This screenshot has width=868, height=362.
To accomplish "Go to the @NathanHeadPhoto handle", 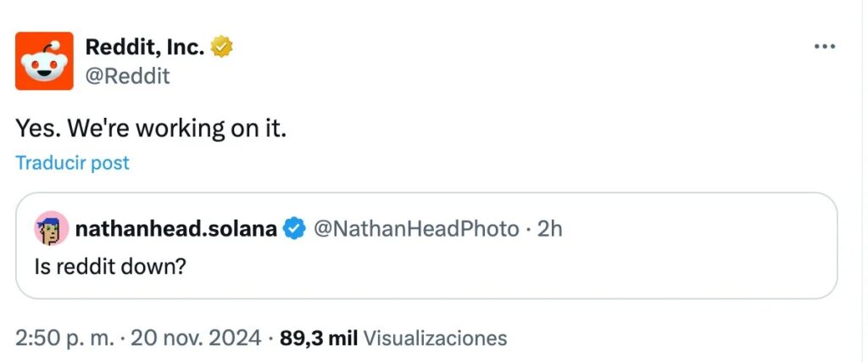I will click(416, 228).
